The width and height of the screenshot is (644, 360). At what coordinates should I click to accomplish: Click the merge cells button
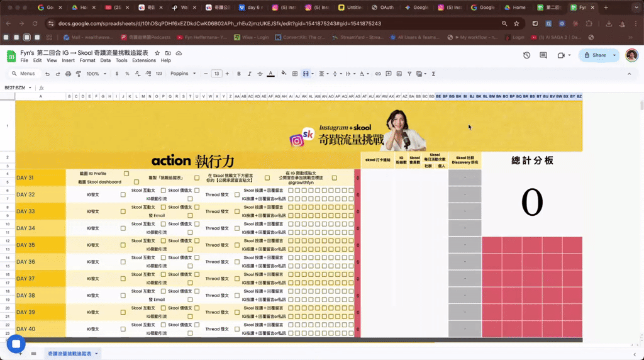point(306,74)
